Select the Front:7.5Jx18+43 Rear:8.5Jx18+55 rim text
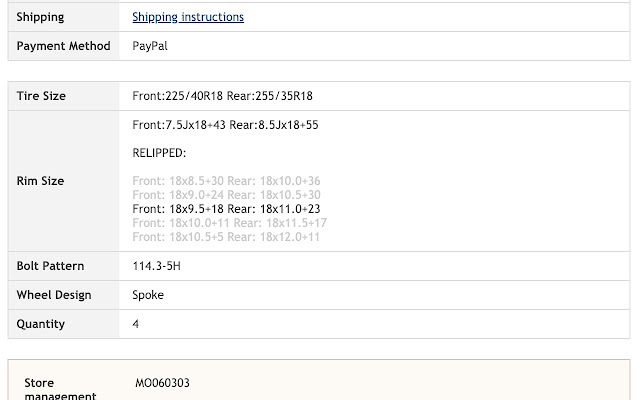 tap(225, 125)
